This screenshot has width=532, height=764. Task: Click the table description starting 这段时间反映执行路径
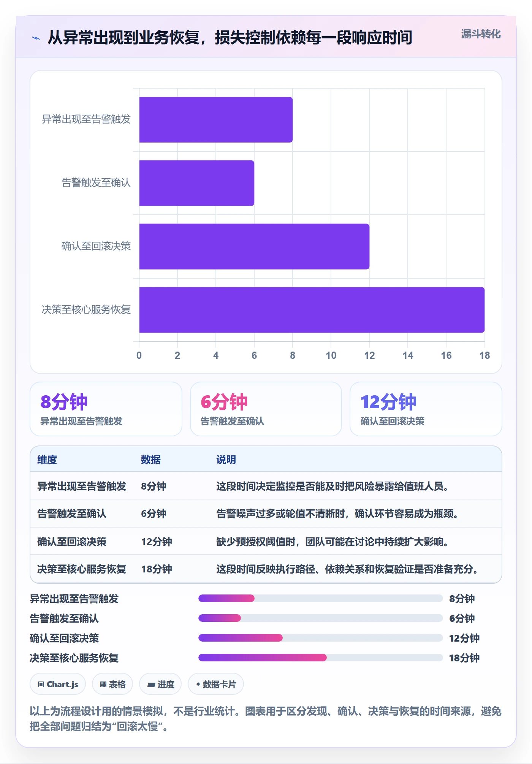pos(347,569)
